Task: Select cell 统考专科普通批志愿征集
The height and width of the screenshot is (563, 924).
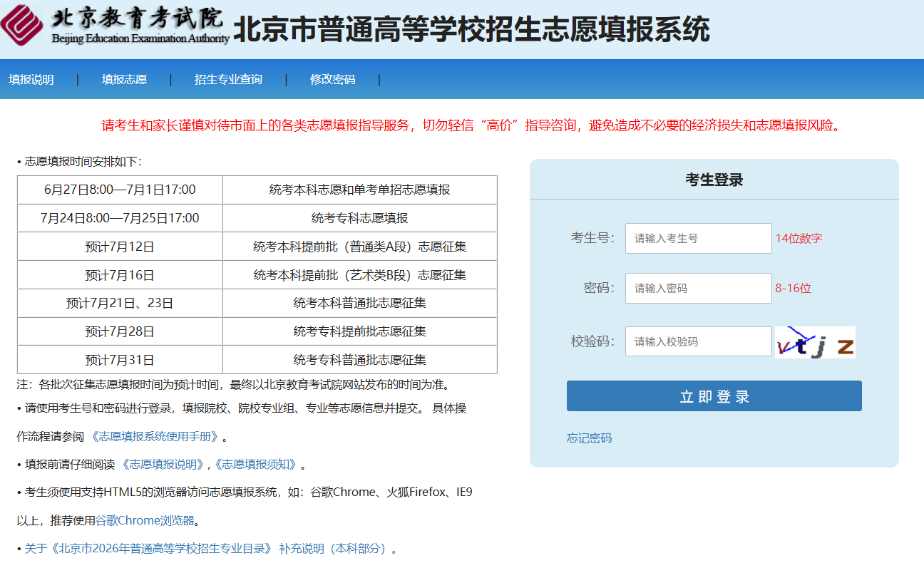Action: [360, 360]
